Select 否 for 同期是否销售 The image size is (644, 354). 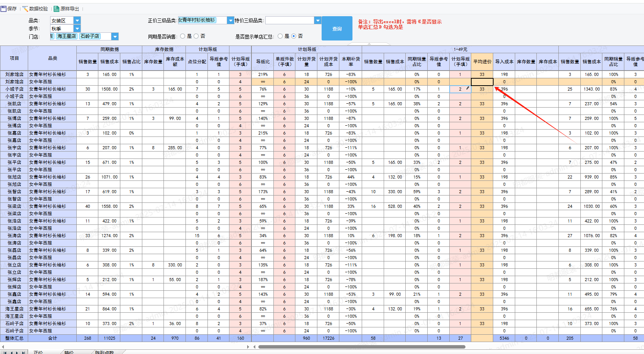[196, 36]
